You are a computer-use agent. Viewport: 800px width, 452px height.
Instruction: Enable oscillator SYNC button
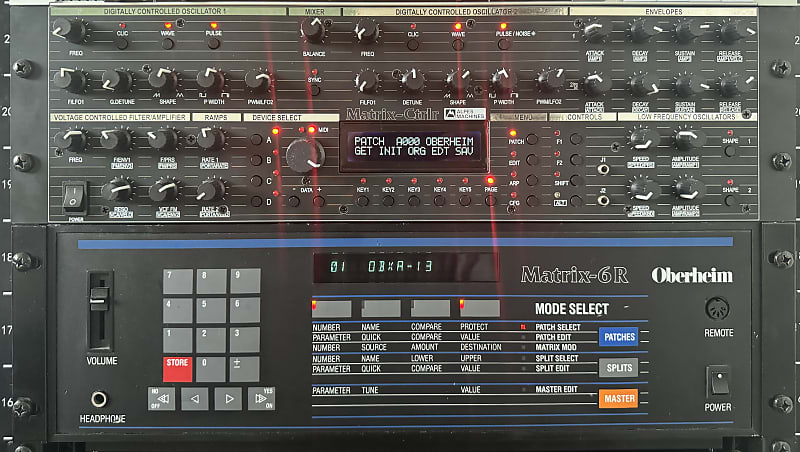tap(315, 90)
